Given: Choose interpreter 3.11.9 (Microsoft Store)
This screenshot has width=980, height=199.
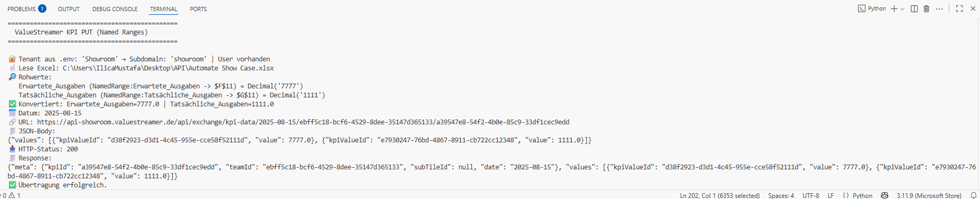Looking at the screenshot, I should 929,196.
